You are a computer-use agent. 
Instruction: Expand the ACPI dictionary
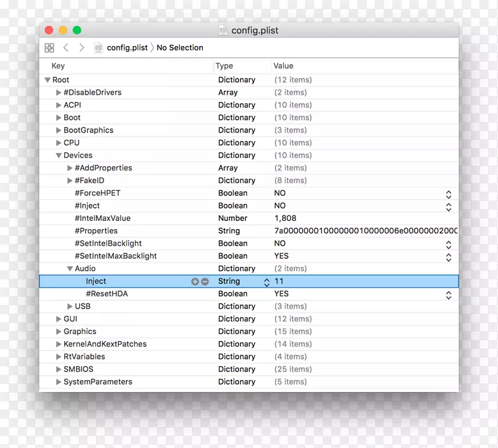[x=59, y=105]
